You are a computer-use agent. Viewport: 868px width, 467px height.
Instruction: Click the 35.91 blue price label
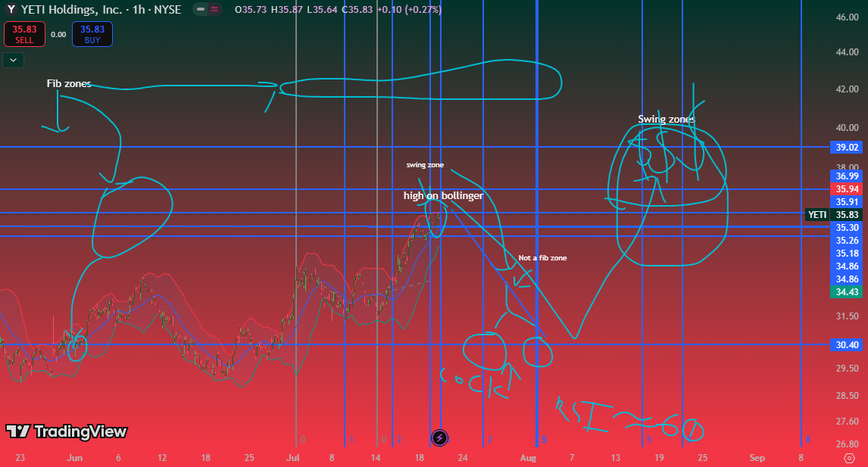847,202
